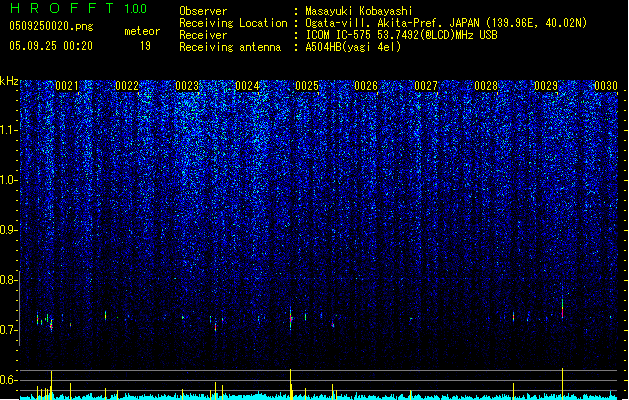Click the 1.0 frequency axis label

[9, 180]
